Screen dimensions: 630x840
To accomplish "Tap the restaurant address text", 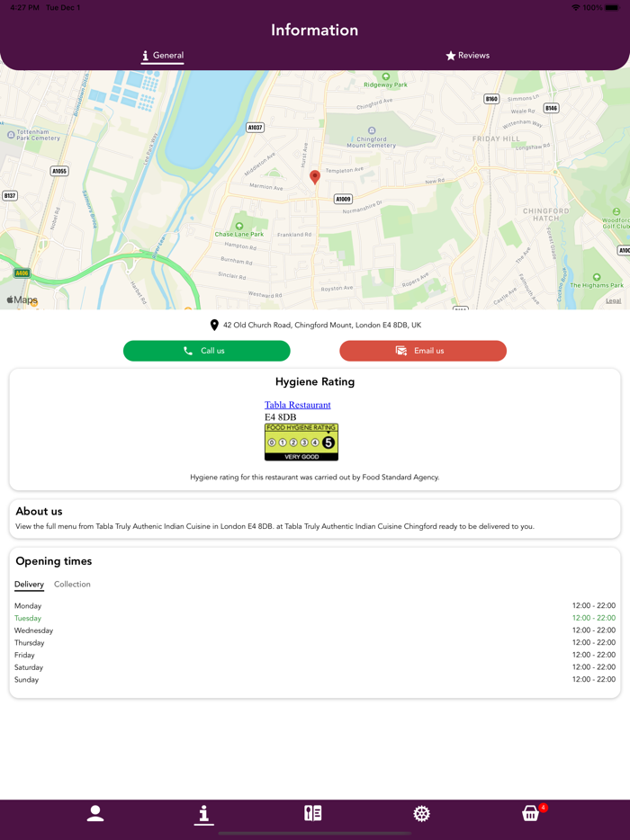I will click(322, 326).
